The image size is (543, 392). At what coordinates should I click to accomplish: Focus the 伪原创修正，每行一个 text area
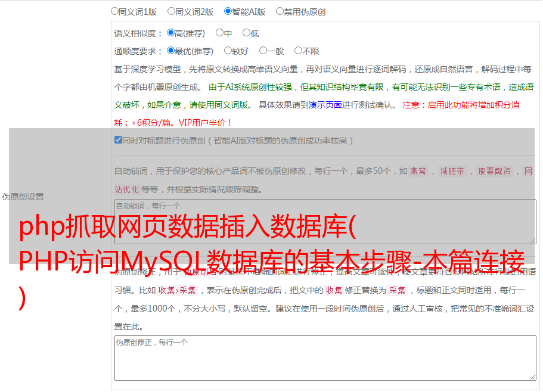(325, 358)
